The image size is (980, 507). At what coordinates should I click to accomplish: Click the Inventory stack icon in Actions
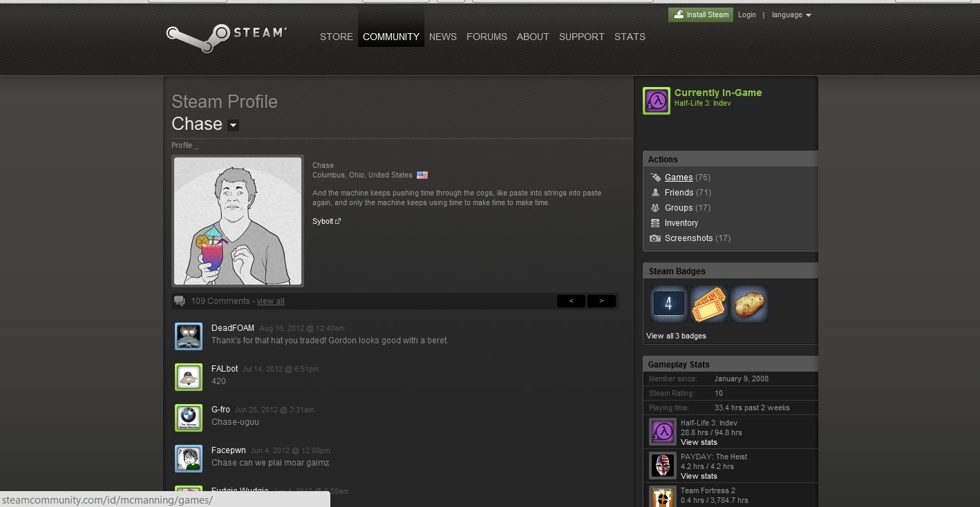pos(655,223)
